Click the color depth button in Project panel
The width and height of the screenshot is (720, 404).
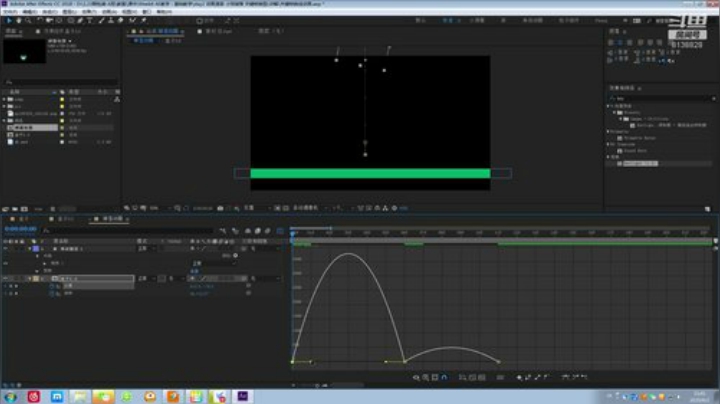38,209
